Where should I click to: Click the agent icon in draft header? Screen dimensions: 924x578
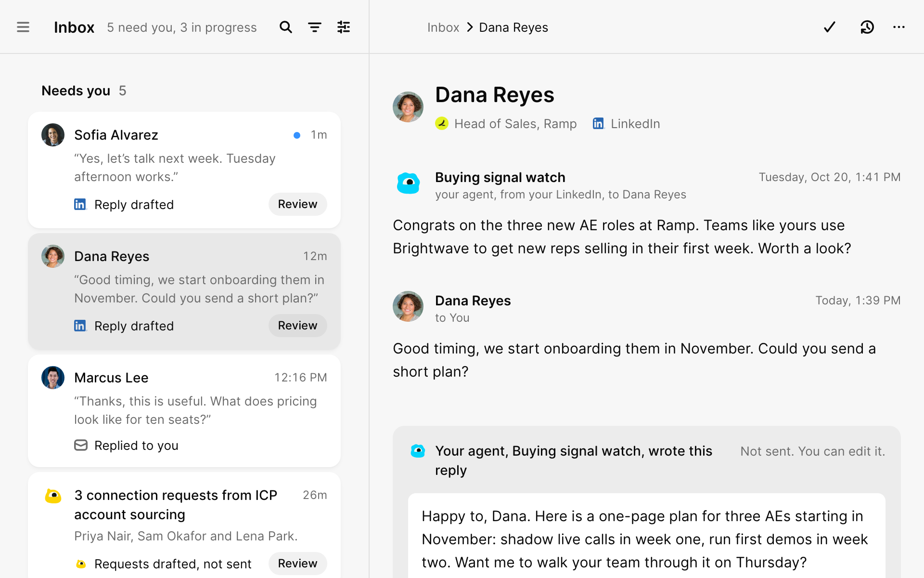(x=418, y=451)
